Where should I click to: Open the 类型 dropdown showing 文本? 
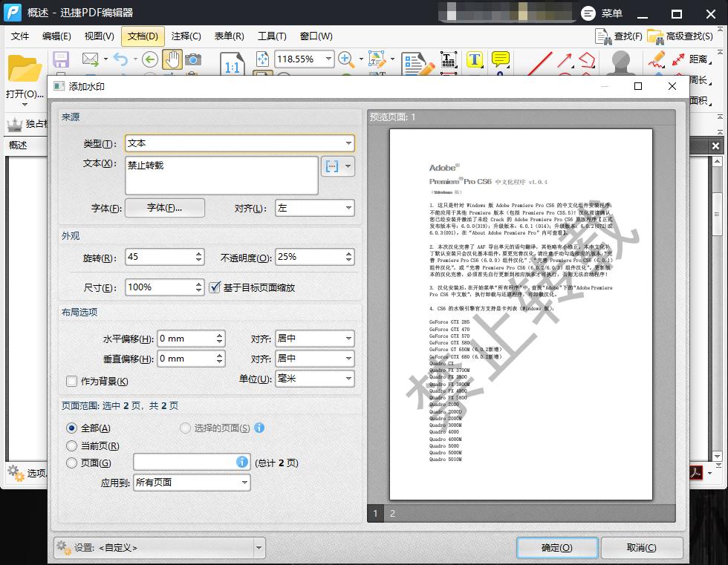pyautogui.click(x=239, y=143)
